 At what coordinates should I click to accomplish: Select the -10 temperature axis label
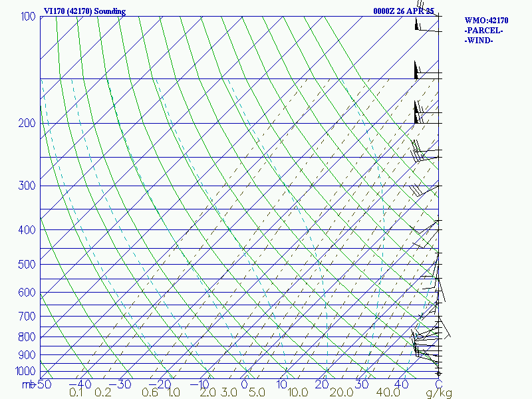[x=199, y=384]
